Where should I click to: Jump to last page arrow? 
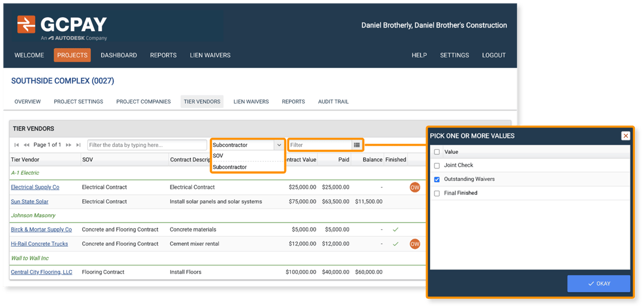pos(78,145)
